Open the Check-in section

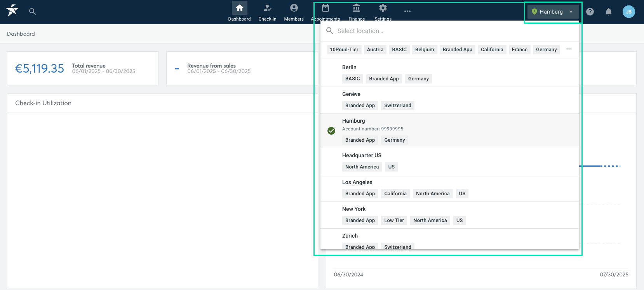tap(267, 12)
